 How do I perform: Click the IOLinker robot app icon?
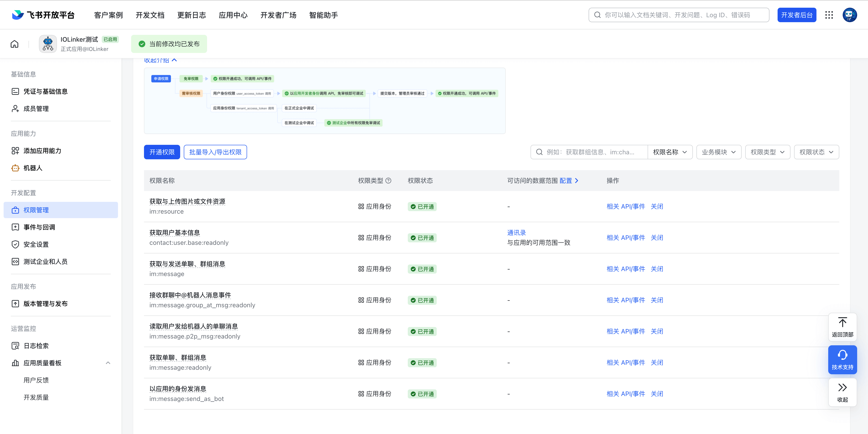(x=48, y=44)
